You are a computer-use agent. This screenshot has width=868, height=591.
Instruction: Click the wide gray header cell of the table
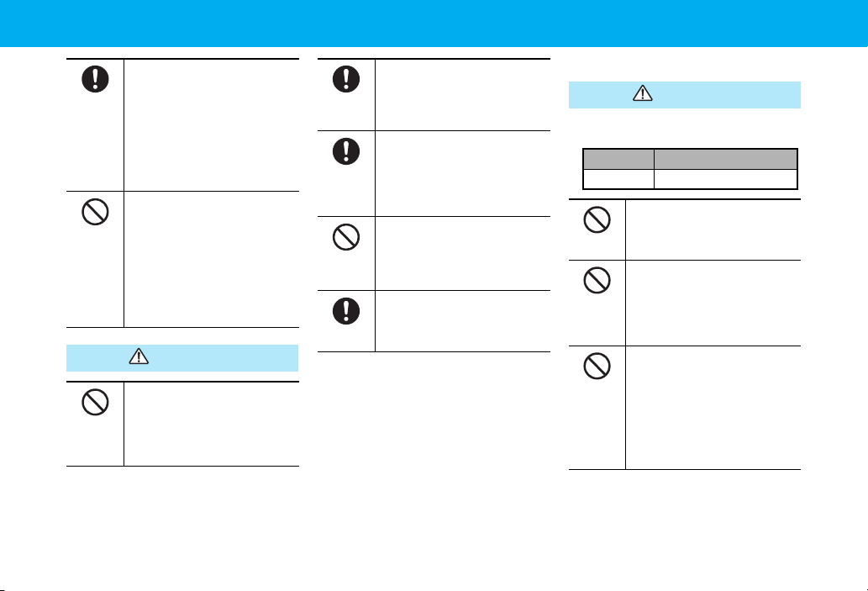coord(726,160)
